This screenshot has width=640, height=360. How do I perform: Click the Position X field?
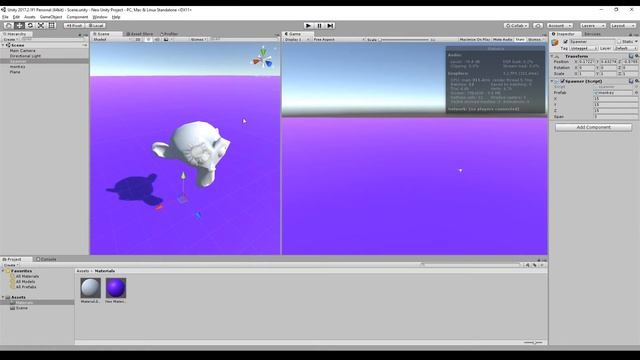pos(586,62)
